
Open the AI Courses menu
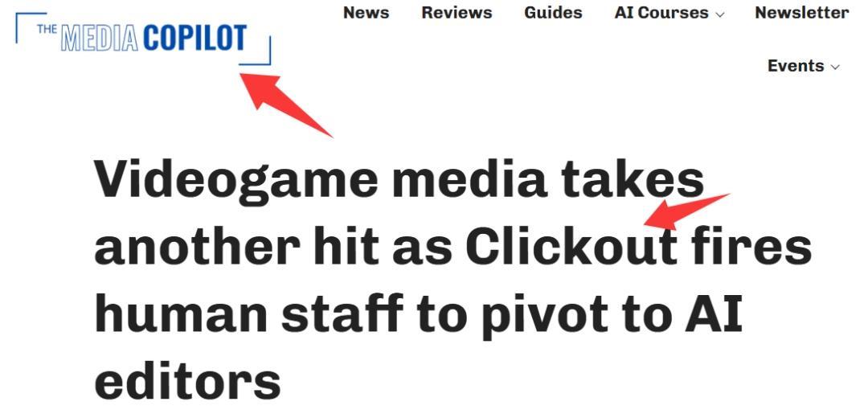click(x=669, y=13)
